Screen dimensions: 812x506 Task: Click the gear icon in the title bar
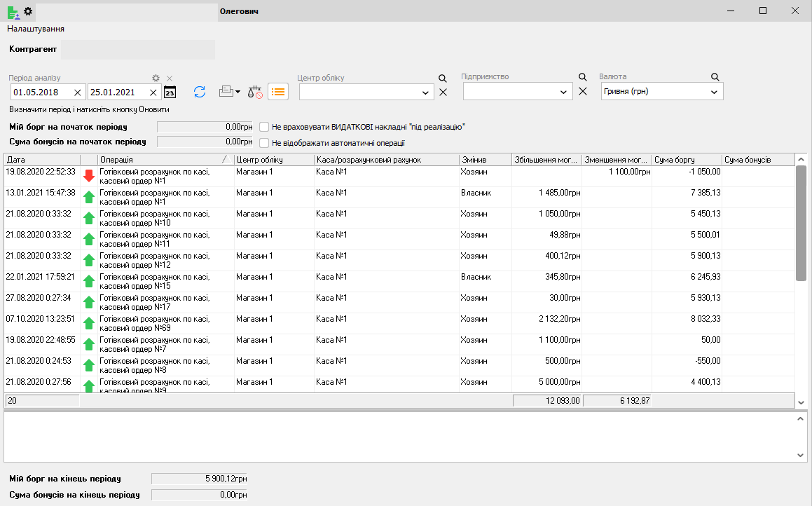[x=28, y=11]
